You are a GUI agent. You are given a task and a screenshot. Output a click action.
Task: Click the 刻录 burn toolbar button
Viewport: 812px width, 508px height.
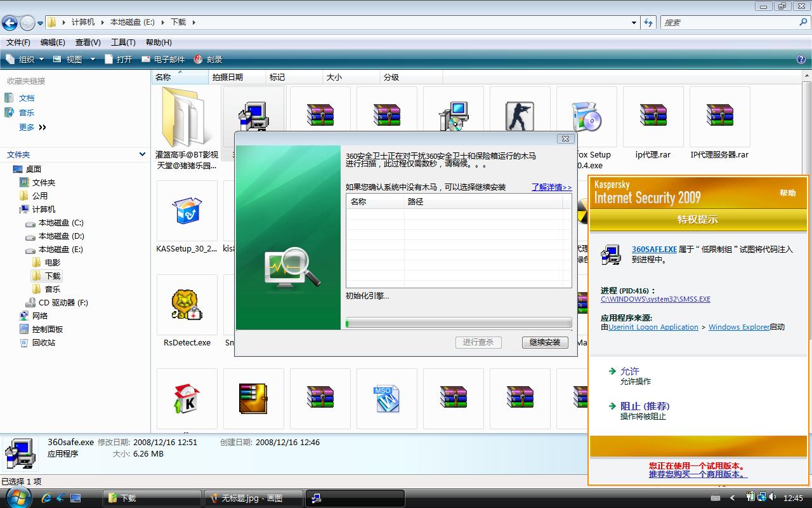pos(208,59)
